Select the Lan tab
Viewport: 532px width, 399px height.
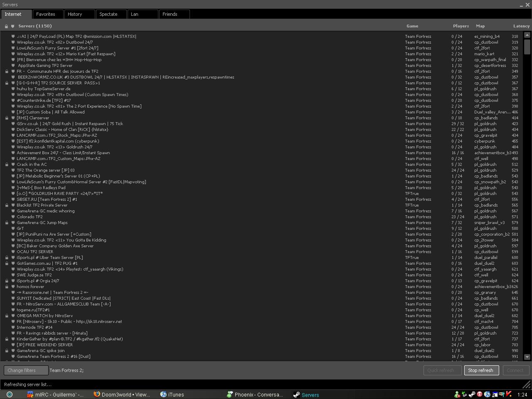tap(143, 14)
